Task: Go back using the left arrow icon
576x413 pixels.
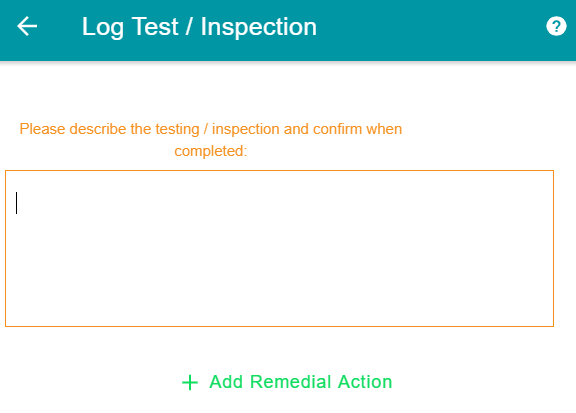Action: (27, 26)
